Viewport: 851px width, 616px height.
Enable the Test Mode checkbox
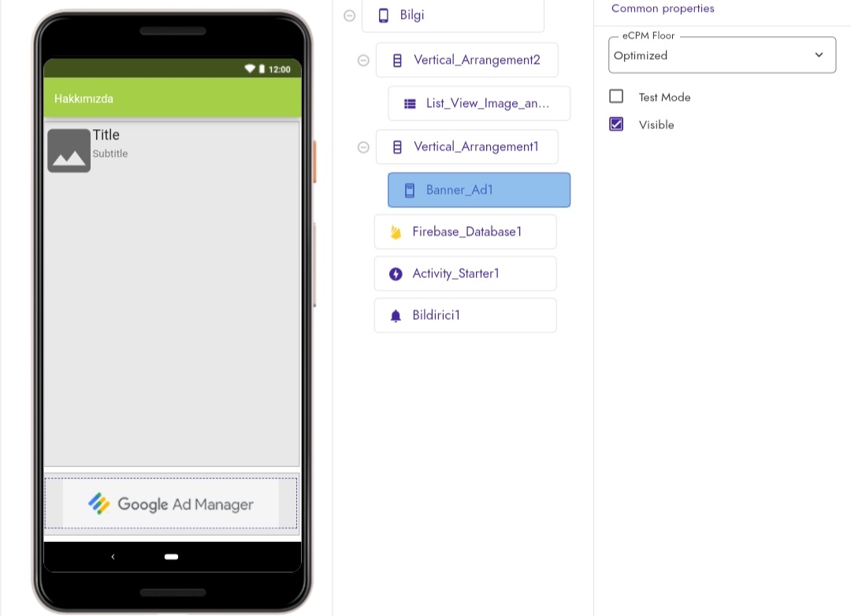click(x=616, y=97)
